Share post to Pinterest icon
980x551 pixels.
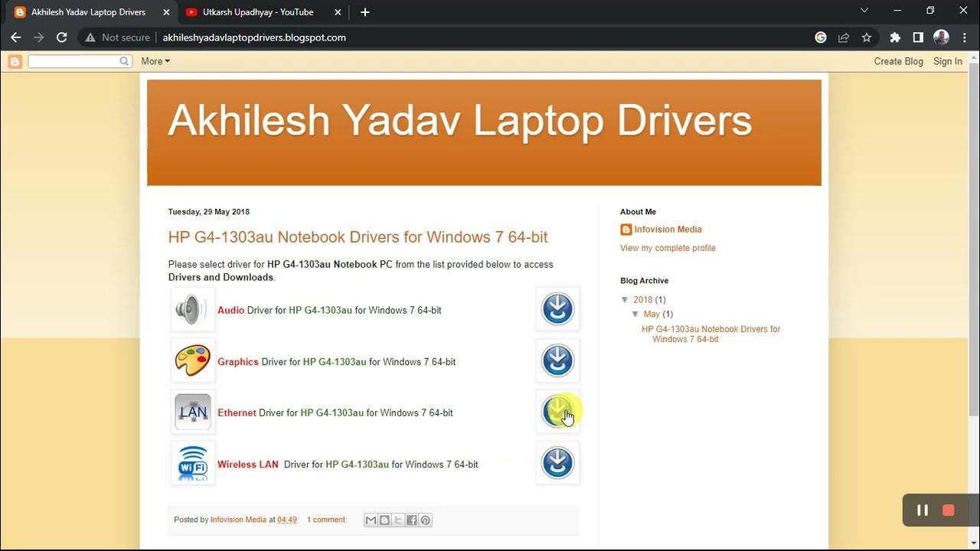pyautogui.click(x=426, y=520)
